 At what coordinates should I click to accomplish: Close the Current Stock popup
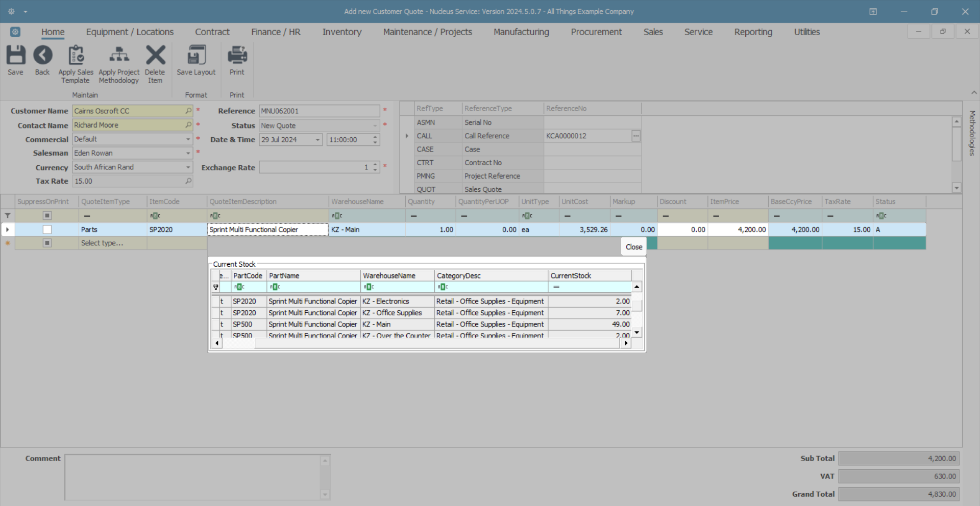coord(633,247)
